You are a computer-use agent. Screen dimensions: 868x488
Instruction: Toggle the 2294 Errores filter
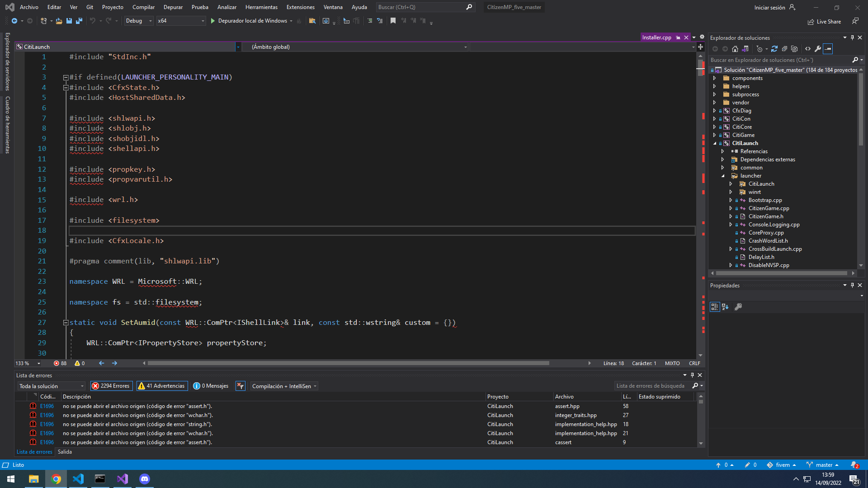tap(111, 386)
